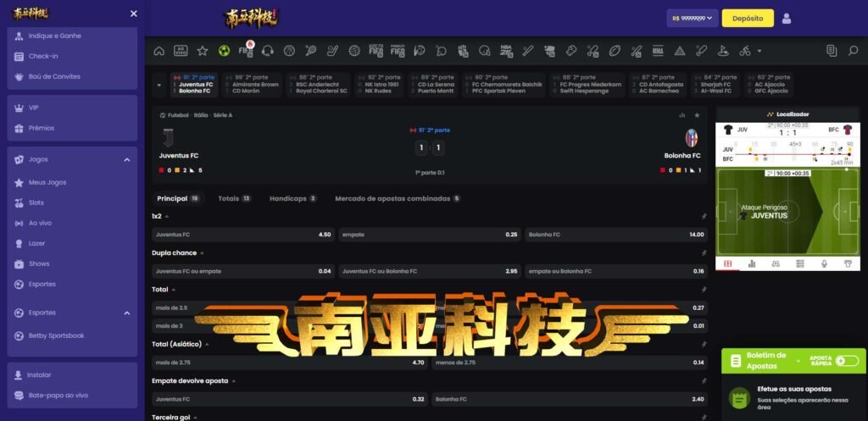The image size is (868, 421).
Task: Open favorites star in sports bar
Action: [203, 51]
